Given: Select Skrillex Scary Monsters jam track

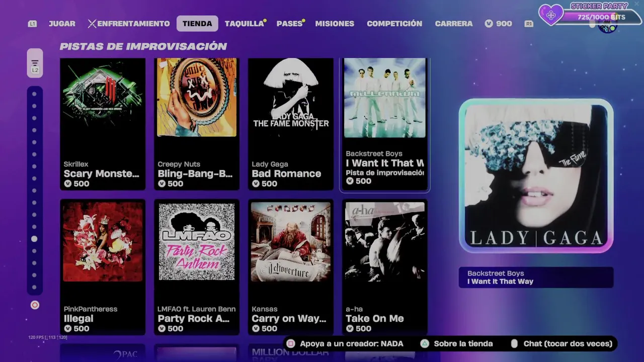Looking at the screenshot, I should click(x=103, y=124).
